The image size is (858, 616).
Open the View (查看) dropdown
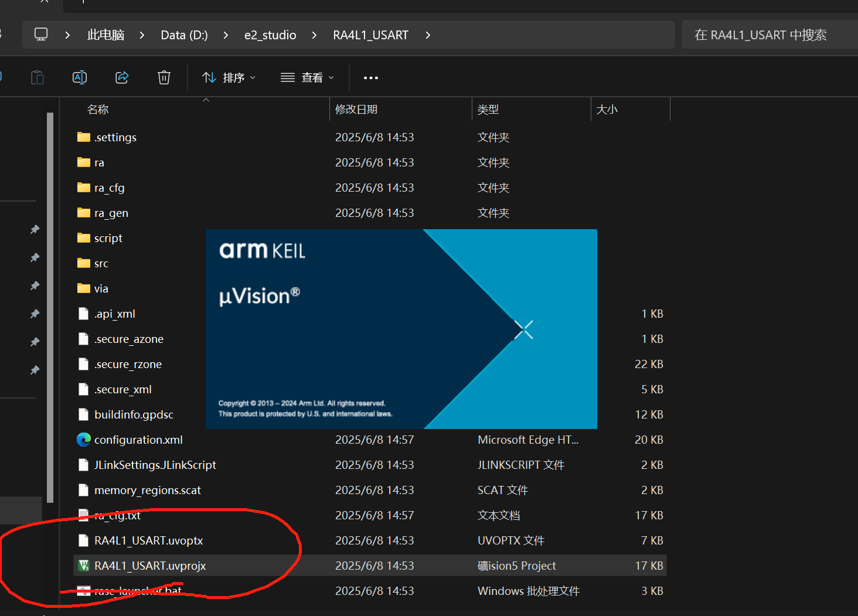(307, 77)
